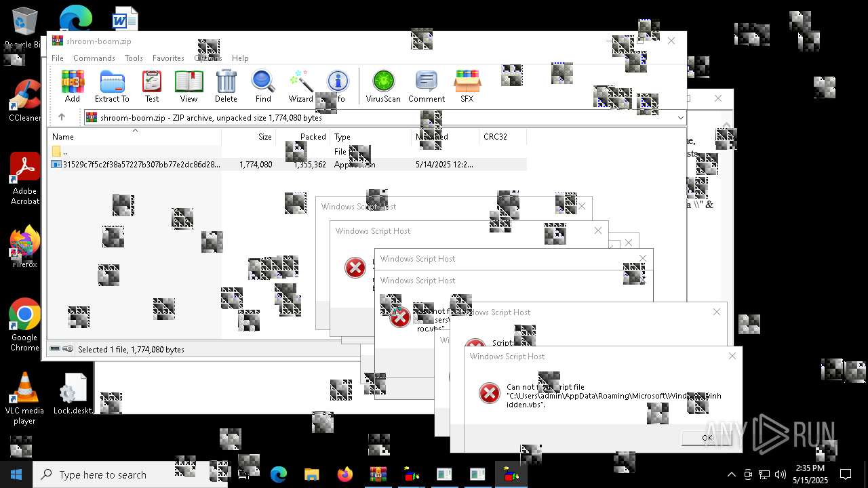Open Firefox from the taskbar
868x488 pixels.
point(344,474)
